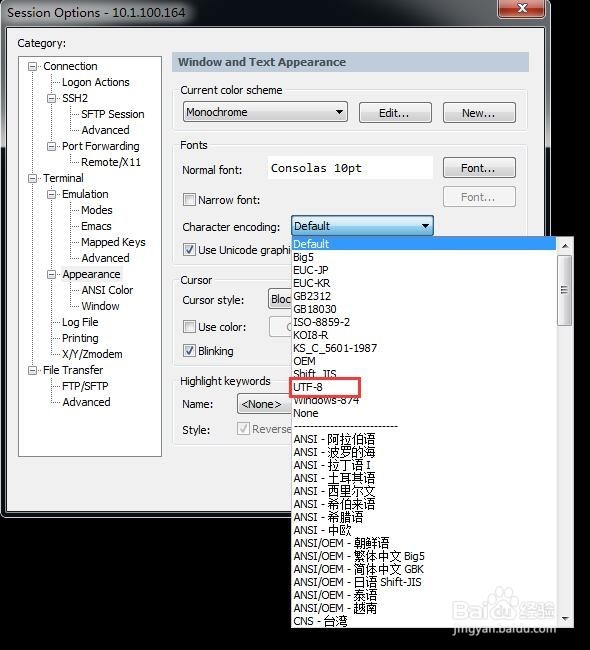
Task: Click New color scheme button
Action: 479,113
